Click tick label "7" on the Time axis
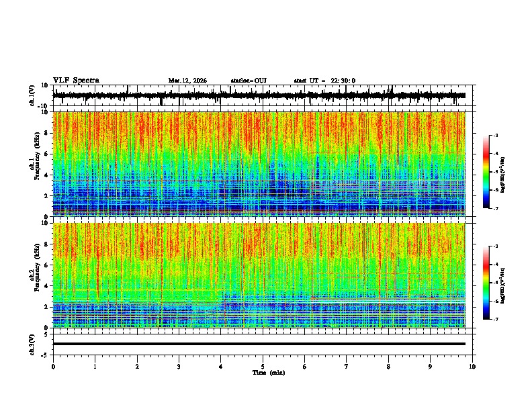Viewport: 532px width, 411px height. pyautogui.click(x=347, y=367)
